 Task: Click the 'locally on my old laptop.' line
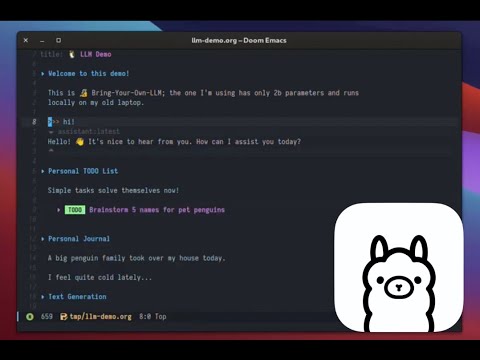(x=96, y=103)
